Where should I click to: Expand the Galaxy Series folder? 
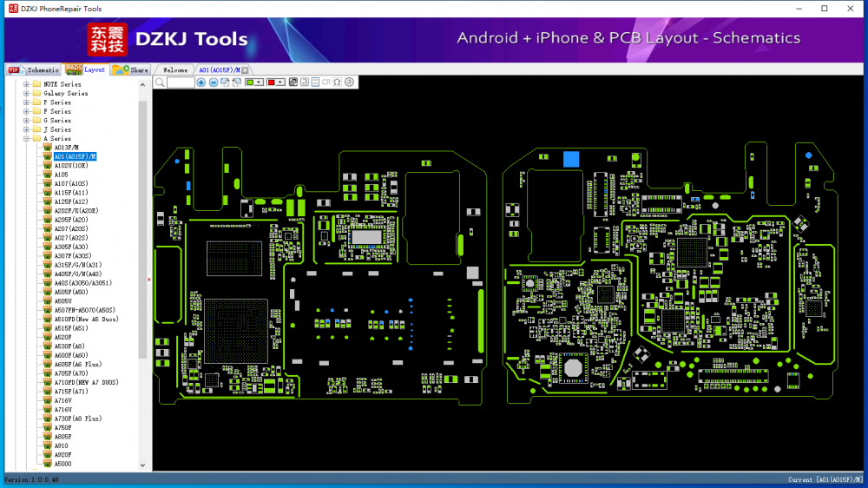click(26, 94)
